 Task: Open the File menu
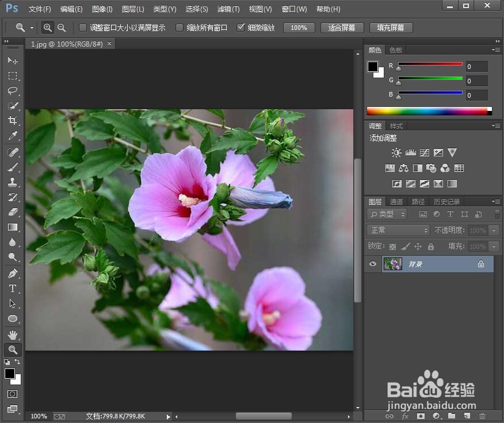[40, 9]
